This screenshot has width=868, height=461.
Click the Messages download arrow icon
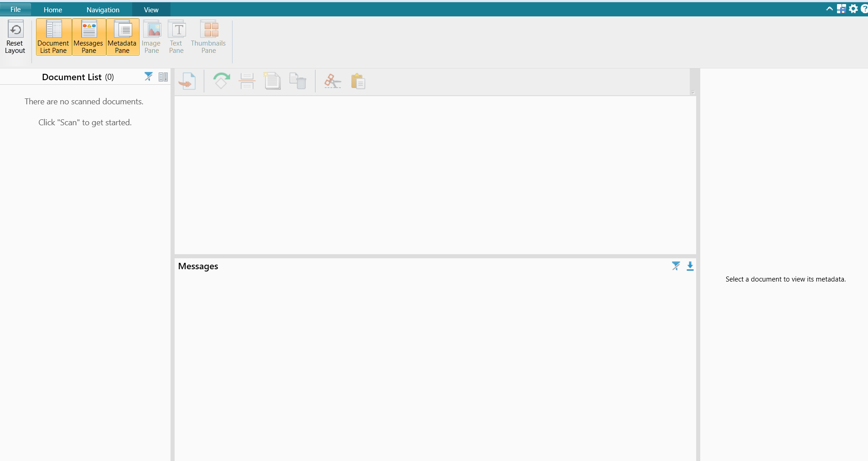coord(690,266)
